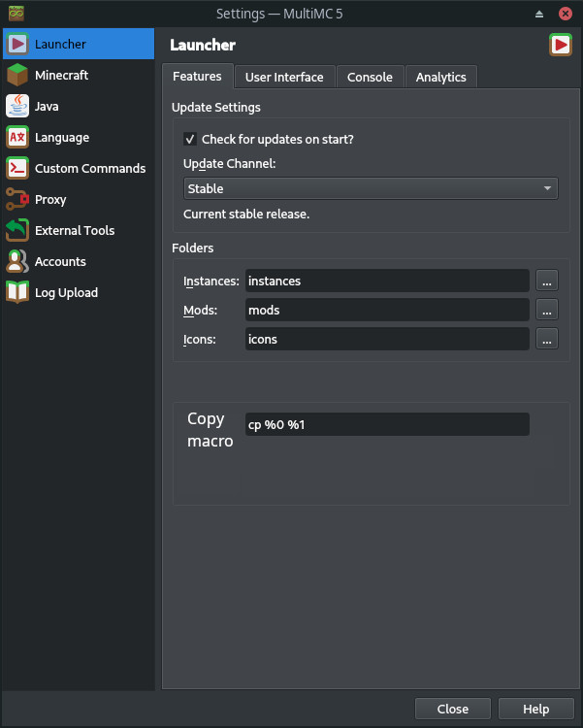
Task: Click the Close button
Action: pyautogui.click(x=453, y=709)
